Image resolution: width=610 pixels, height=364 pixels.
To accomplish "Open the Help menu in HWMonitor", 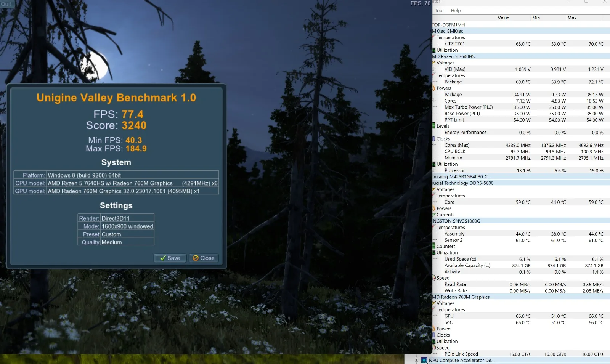I will [456, 11].
